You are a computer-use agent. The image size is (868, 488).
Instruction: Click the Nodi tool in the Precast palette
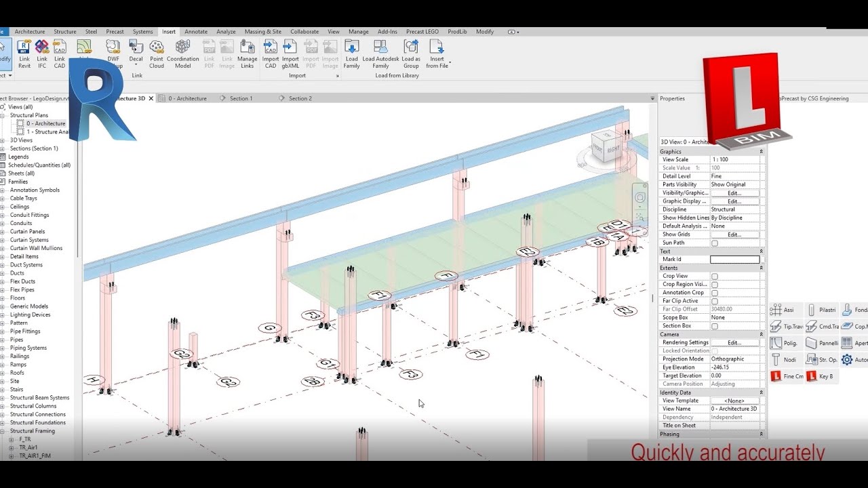[783, 359]
